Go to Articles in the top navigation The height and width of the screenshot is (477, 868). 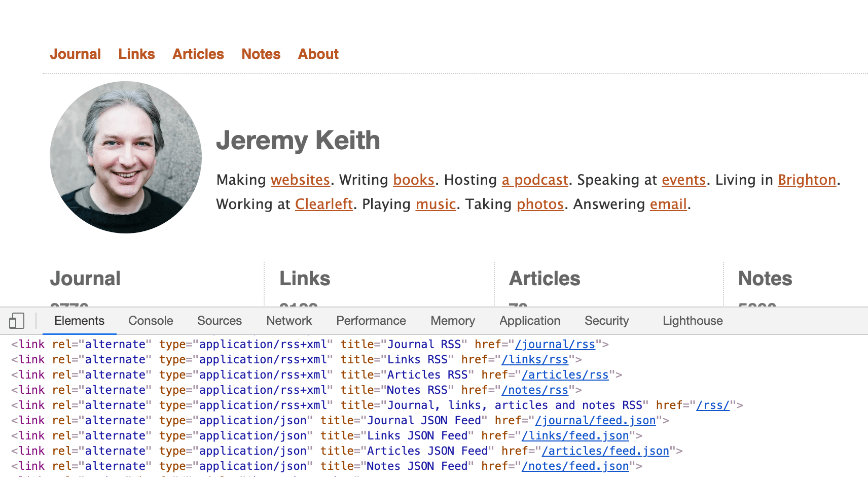click(198, 54)
